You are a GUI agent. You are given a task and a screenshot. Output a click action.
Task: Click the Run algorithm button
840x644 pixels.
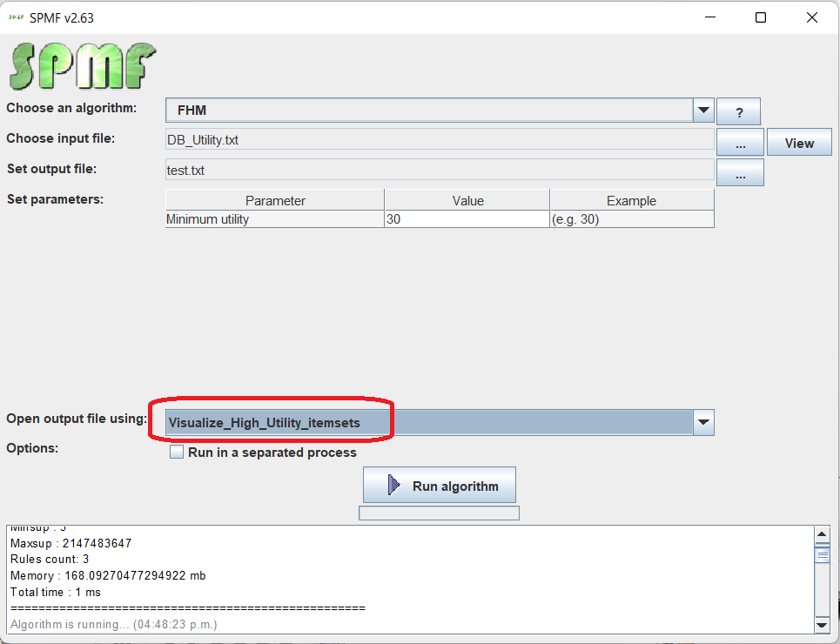tap(440, 486)
